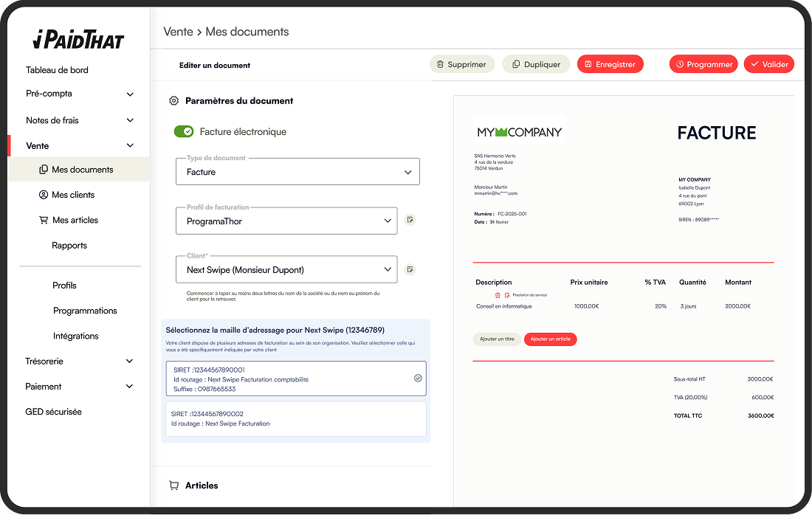The height and width of the screenshot is (515, 812).
Task: Click the iPaidThat logo
Action: pyautogui.click(x=78, y=39)
